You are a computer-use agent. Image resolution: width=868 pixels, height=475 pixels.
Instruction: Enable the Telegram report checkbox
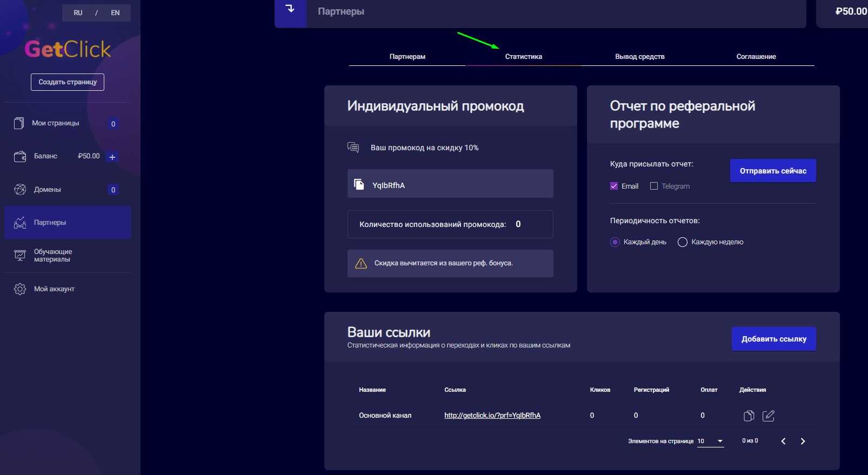tap(654, 186)
